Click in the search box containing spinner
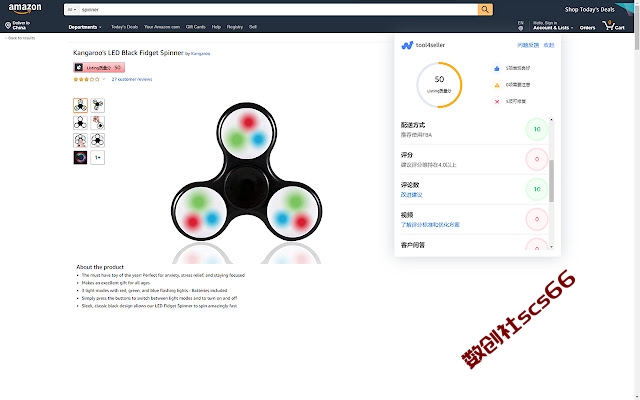 [x=278, y=9]
